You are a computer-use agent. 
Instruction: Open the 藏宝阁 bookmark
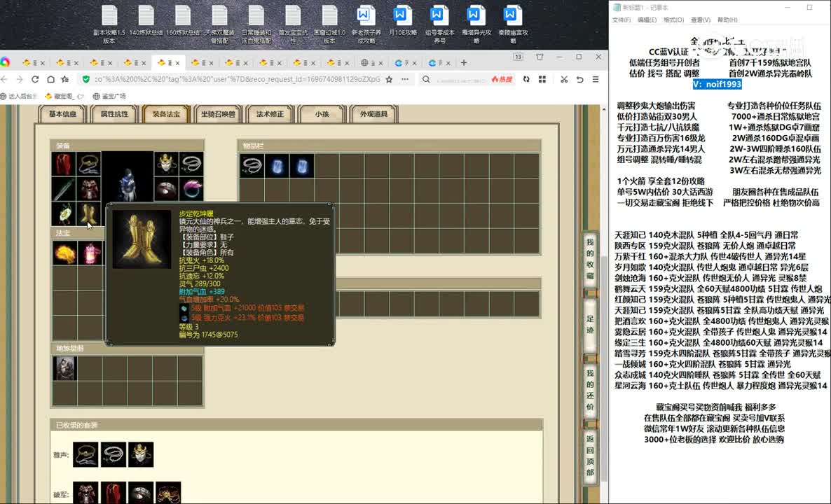pos(64,97)
